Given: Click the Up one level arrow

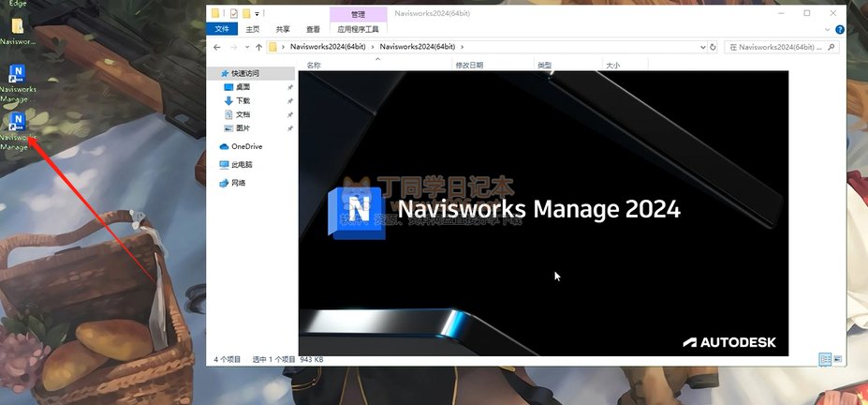Looking at the screenshot, I should click(258, 46).
